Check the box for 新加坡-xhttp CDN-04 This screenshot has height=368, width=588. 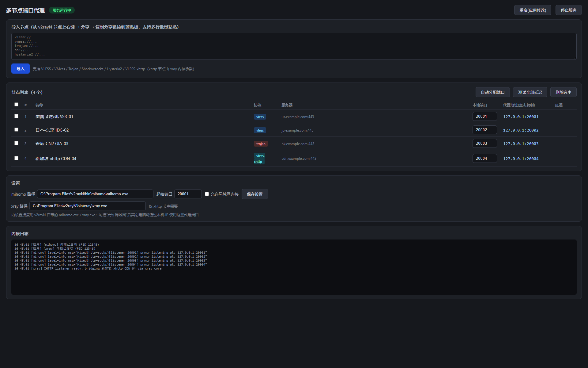(x=17, y=158)
